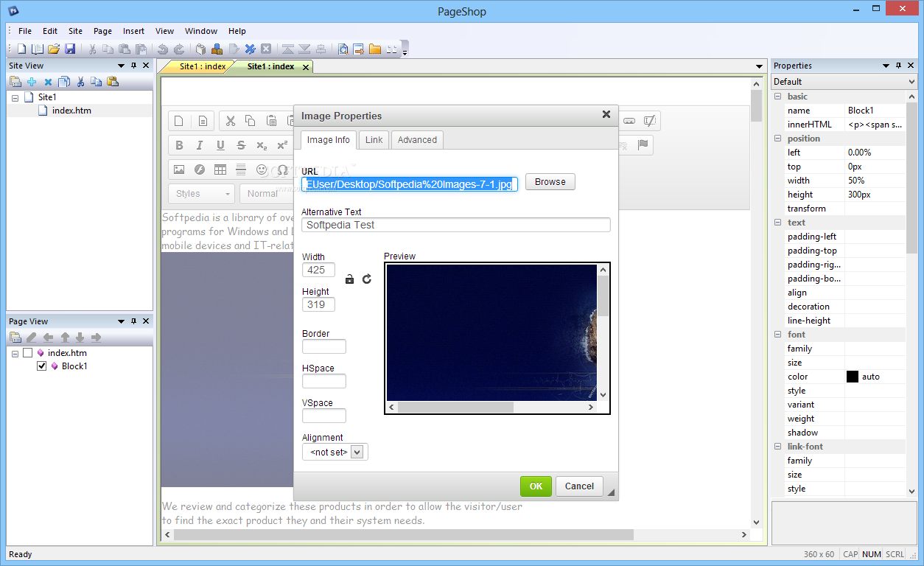Screen dimensions: 924x566
Task: Click the preview magnifier page icon
Action: pyautogui.click(x=343, y=49)
